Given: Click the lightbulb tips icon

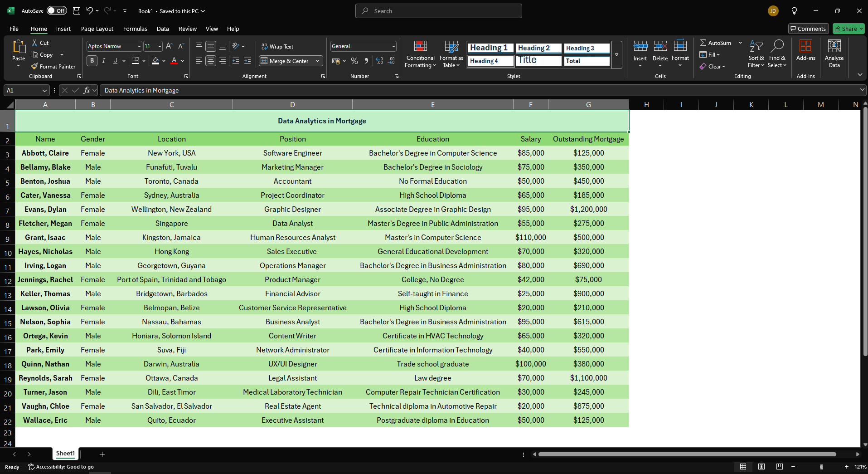Looking at the screenshot, I should [794, 11].
